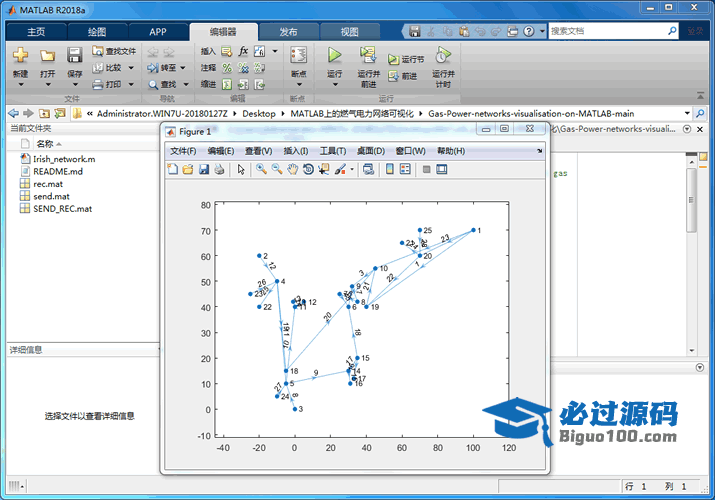715x500 pixels.
Task: Click the Open folder icon in ribbon
Action: tap(47, 56)
